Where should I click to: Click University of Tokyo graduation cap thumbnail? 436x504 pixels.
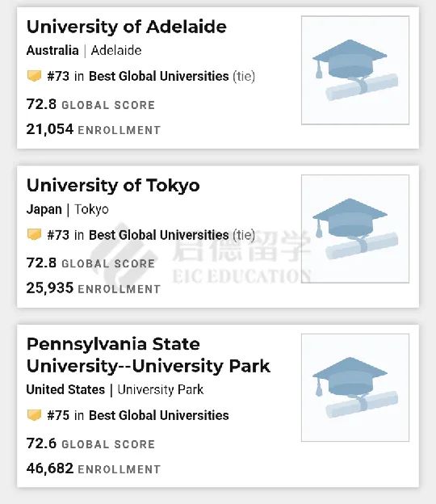(x=355, y=229)
